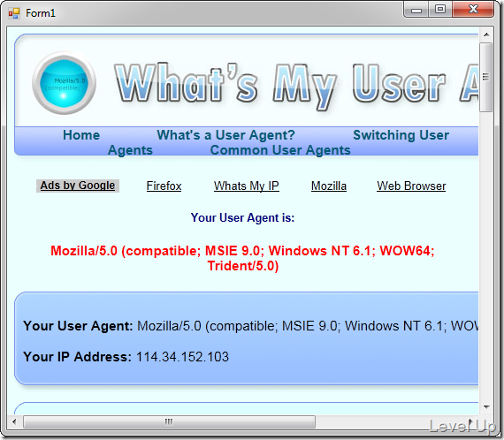This screenshot has width=504, height=440.
Task: Click the Form1 application icon in title bar
Action: 14,13
